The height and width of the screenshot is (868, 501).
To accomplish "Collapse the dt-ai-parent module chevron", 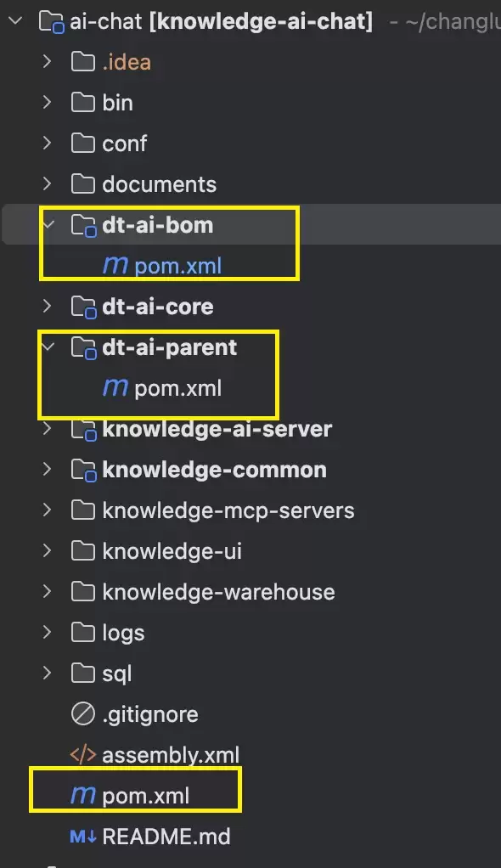I will [48, 347].
